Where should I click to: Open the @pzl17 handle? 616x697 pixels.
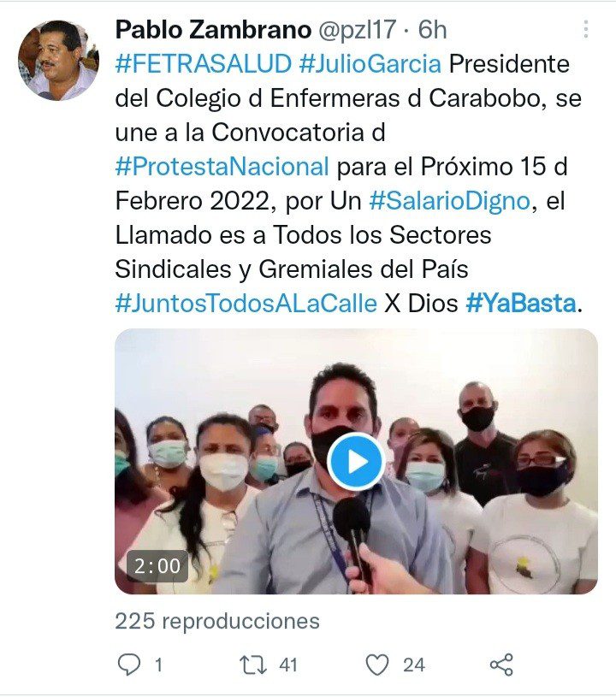[x=358, y=30]
